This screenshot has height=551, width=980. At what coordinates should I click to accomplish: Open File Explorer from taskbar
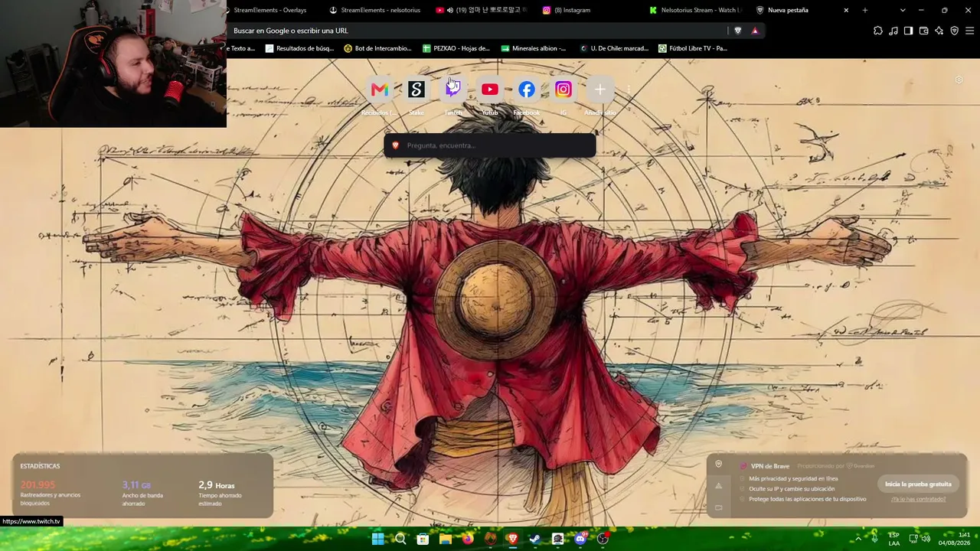[446, 539]
